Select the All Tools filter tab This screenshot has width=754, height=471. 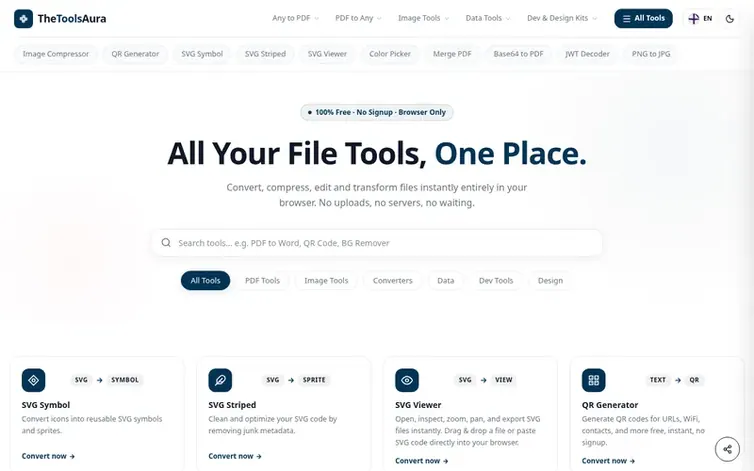(205, 280)
